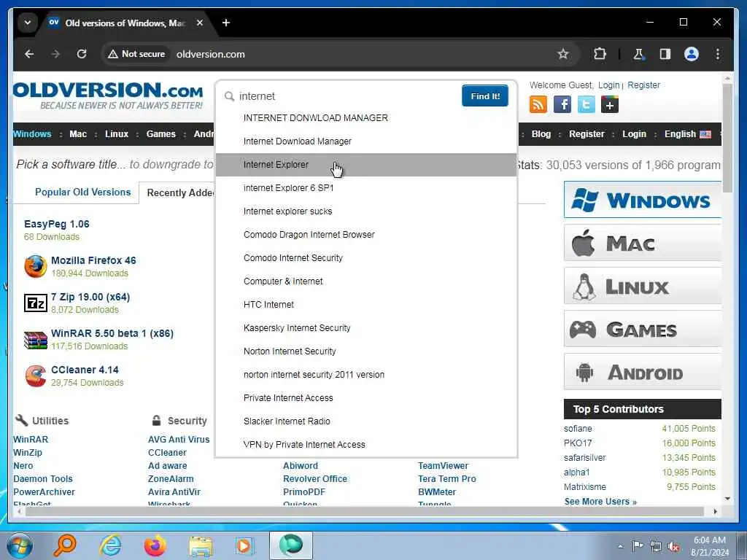
Task: Launch Internet Explorer from the taskbar
Action: (x=110, y=545)
